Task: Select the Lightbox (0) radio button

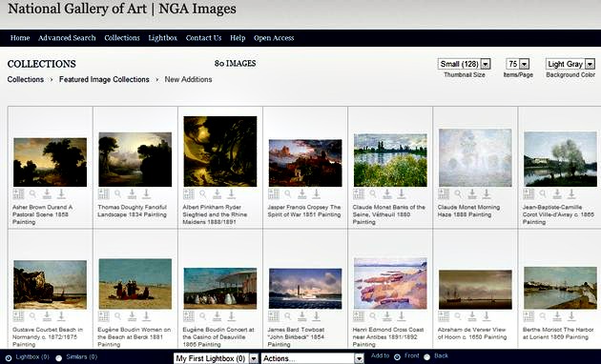Action: (x=9, y=358)
